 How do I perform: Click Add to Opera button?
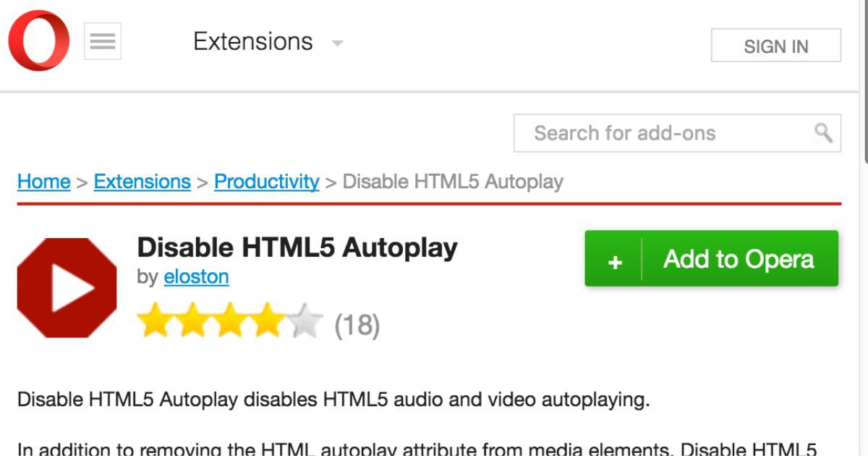739,259
